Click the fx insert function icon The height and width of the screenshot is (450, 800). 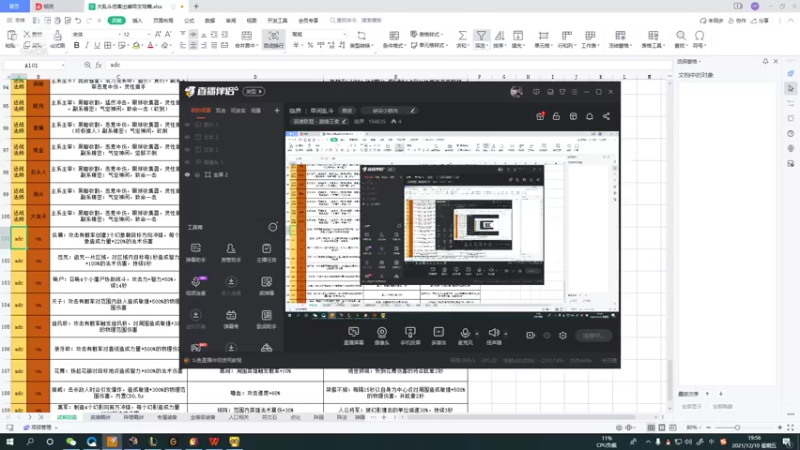pyautogui.click(x=98, y=65)
